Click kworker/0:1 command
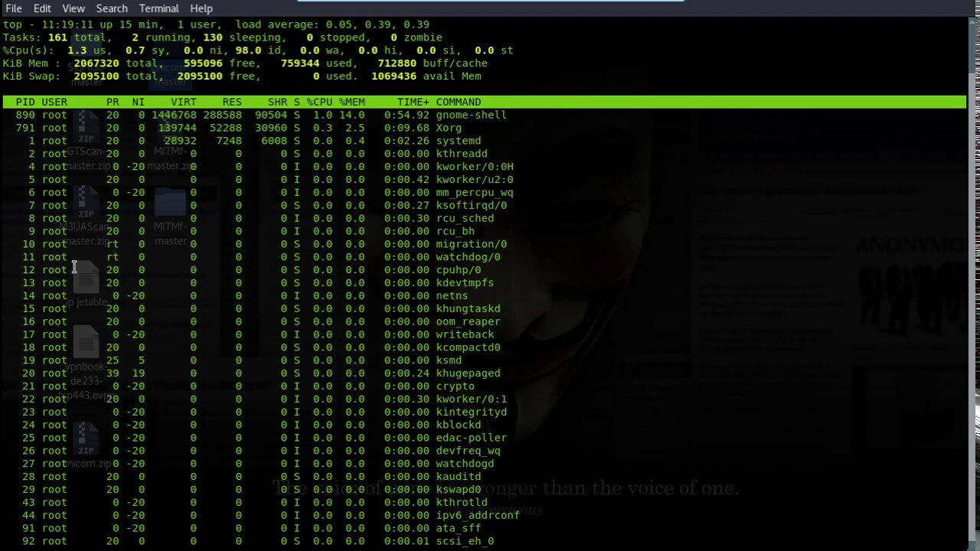980x551 pixels. [472, 399]
